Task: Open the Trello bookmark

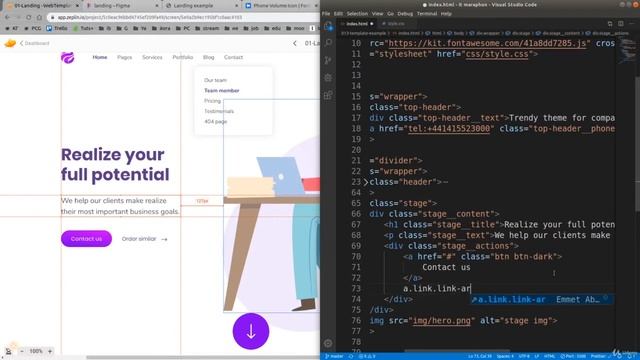Action: [57, 28]
